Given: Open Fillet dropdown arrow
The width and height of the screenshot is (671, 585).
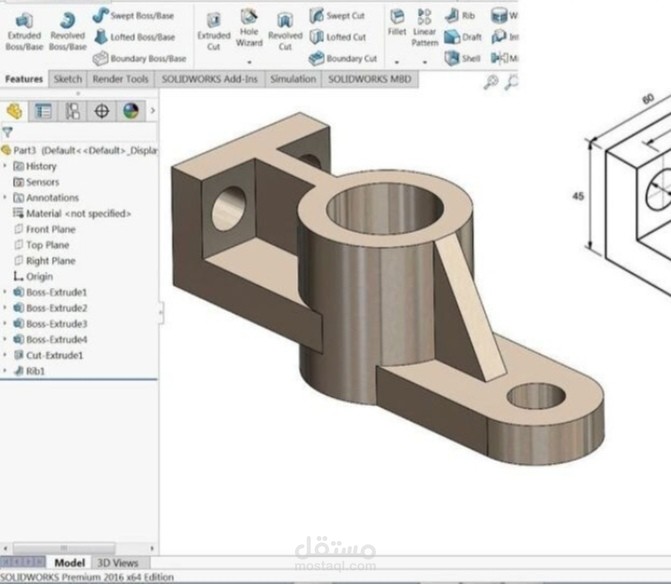Looking at the screenshot, I should click(397, 62).
